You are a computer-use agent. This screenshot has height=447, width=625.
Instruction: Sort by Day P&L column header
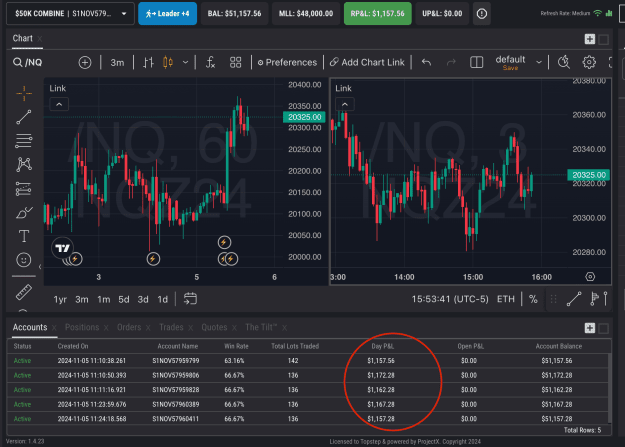(x=383, y=346)
